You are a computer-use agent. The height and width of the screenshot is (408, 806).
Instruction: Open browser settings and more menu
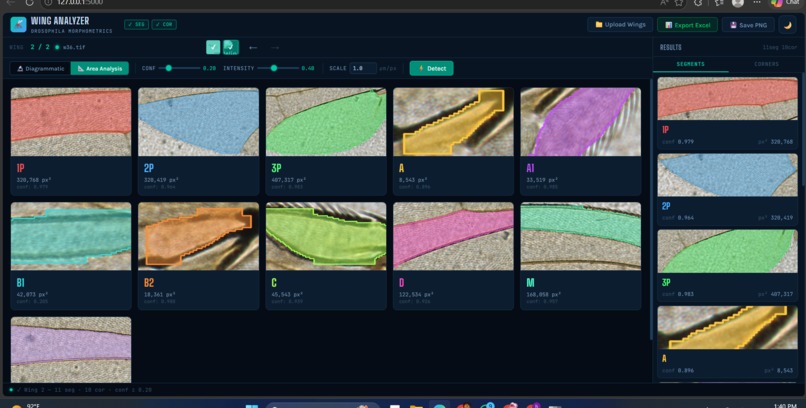click(x=757, y=3)
